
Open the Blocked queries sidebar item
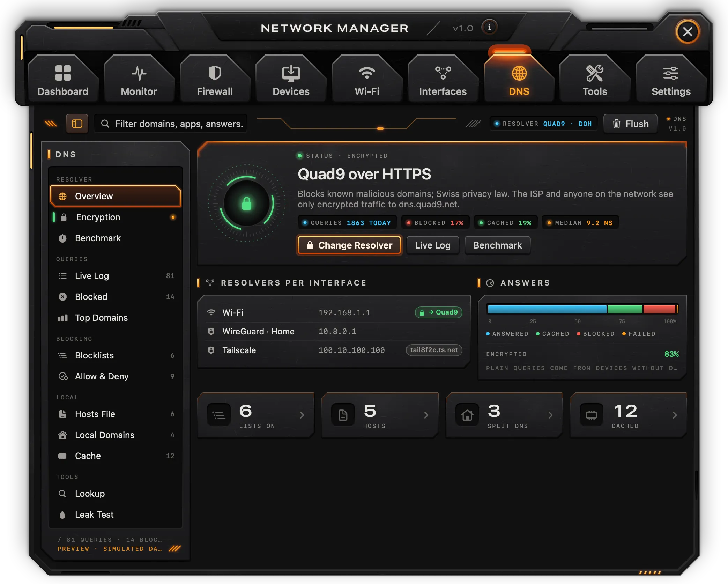coord(116,297)
